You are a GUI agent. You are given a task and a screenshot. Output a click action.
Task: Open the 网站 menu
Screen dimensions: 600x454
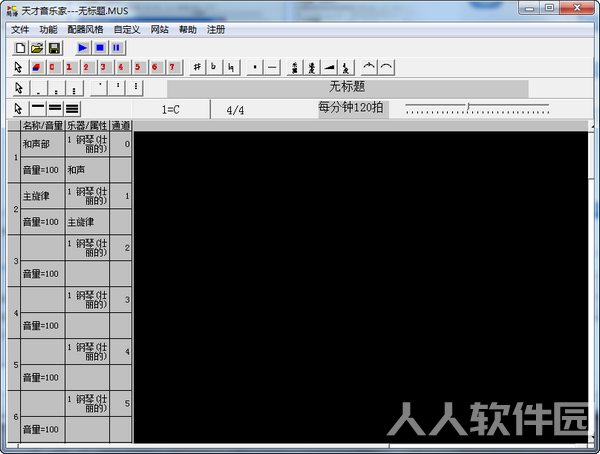[x=160, y=29]
